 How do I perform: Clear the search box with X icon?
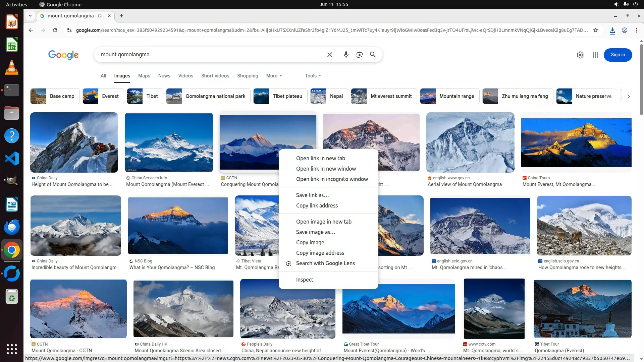pos(329,55)
